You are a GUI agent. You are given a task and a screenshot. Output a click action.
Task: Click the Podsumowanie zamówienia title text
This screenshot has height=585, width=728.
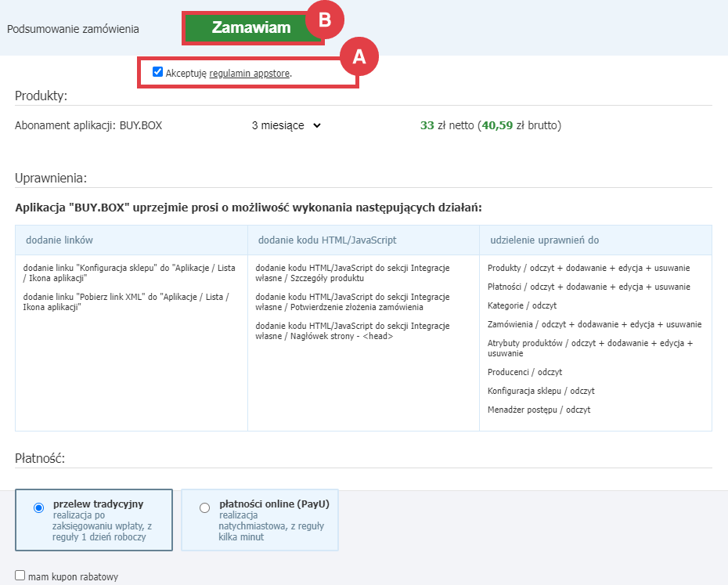(73, 29)
